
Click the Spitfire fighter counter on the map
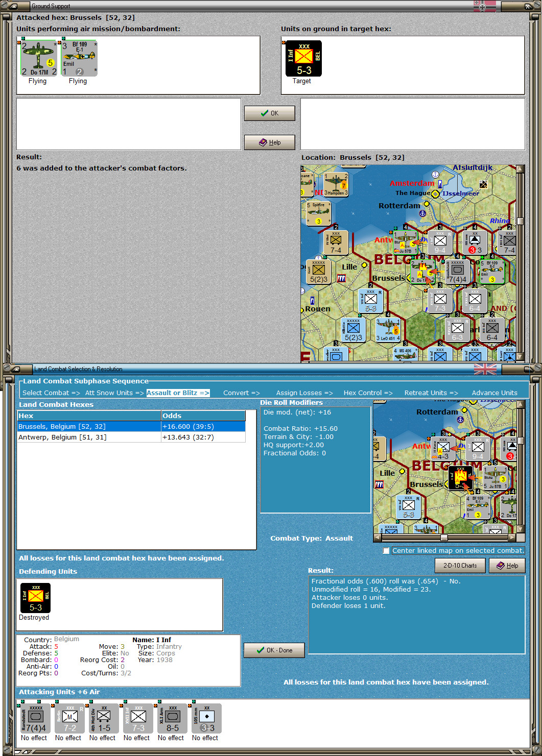click(x=318, y=213)
